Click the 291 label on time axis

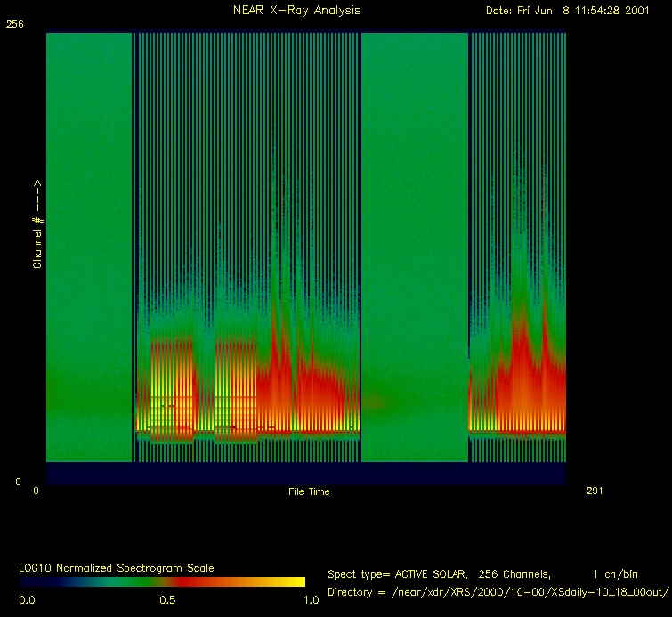coord(595,491)
